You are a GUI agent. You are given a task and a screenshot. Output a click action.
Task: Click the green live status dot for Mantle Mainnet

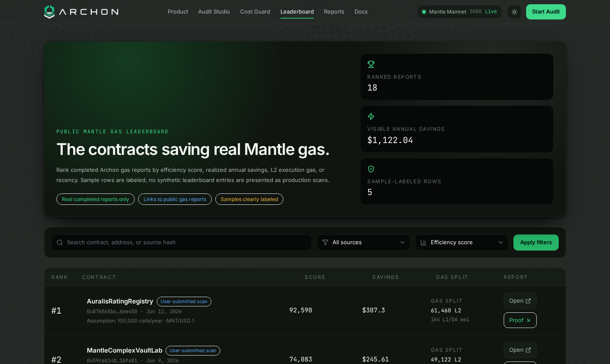click(424, 12)
